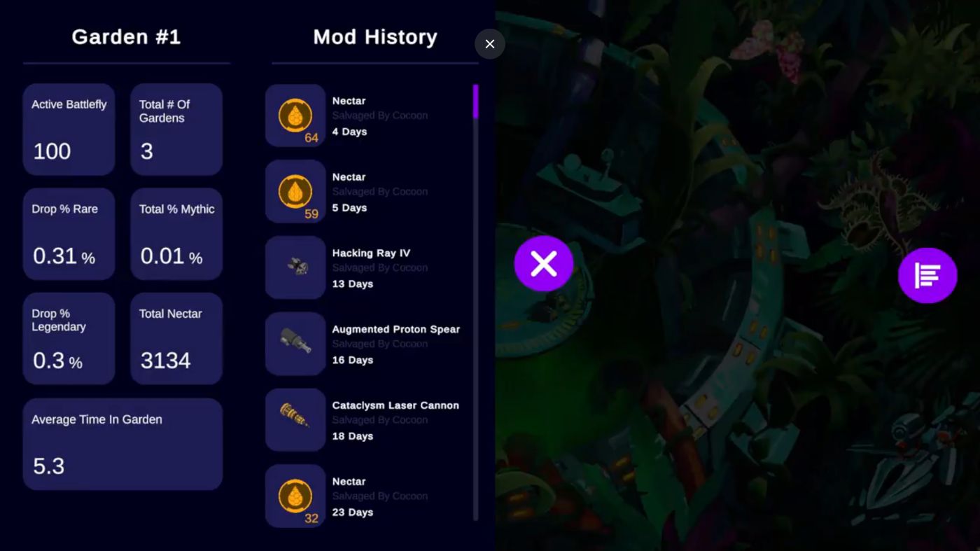
Task: Click the Drop % Rare card
Action: 69,234
